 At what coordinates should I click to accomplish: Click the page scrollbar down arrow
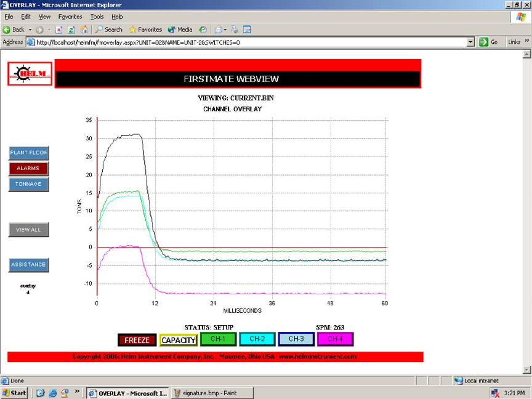[x=526, y=370]
